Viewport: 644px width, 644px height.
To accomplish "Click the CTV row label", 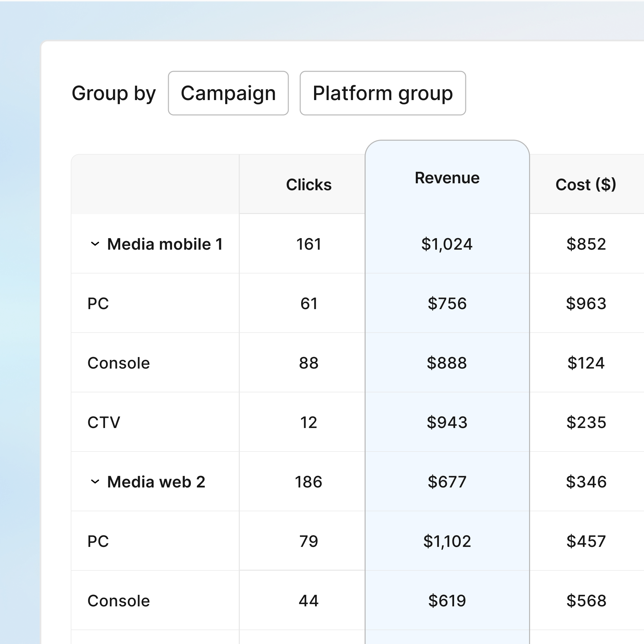I will coord(104,422).
